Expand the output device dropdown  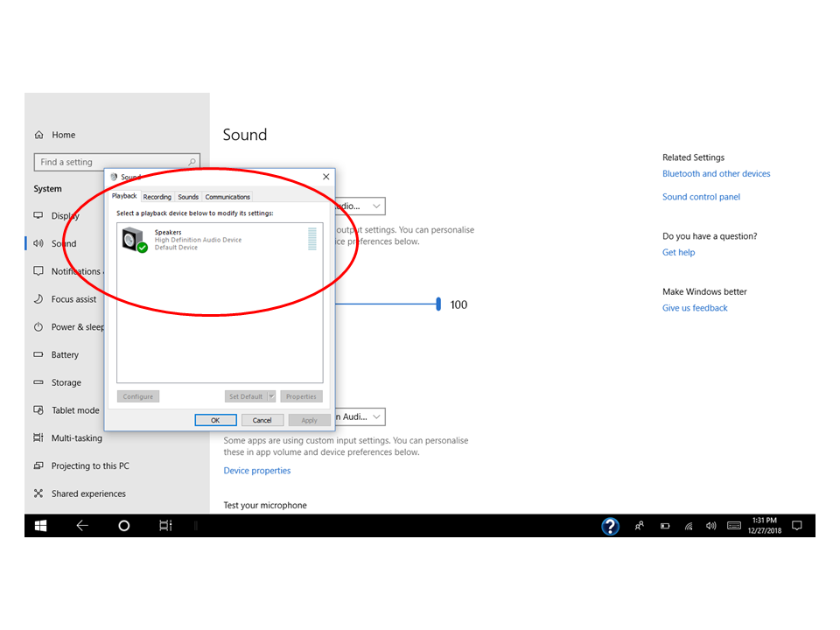click(x=376, y=206)
